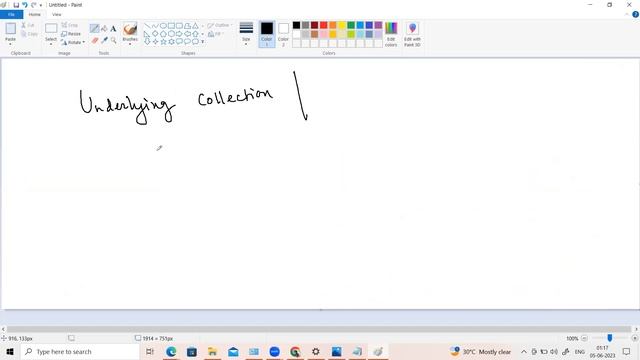This screenshot has width=640, height=360.
Task: Click Undo in the quick access toolbar
Action: pos(24,5)
